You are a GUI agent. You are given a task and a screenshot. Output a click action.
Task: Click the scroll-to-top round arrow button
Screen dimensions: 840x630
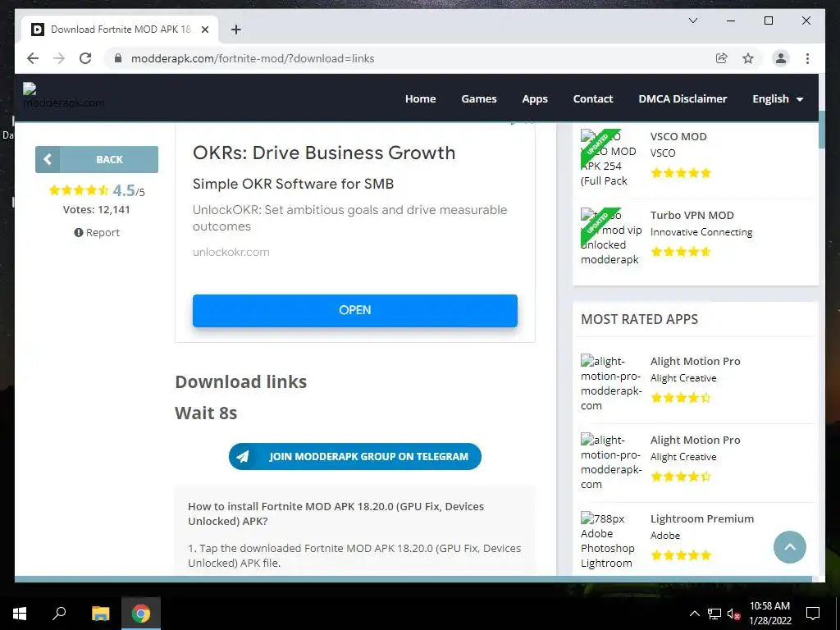click(x=790, y=547)
